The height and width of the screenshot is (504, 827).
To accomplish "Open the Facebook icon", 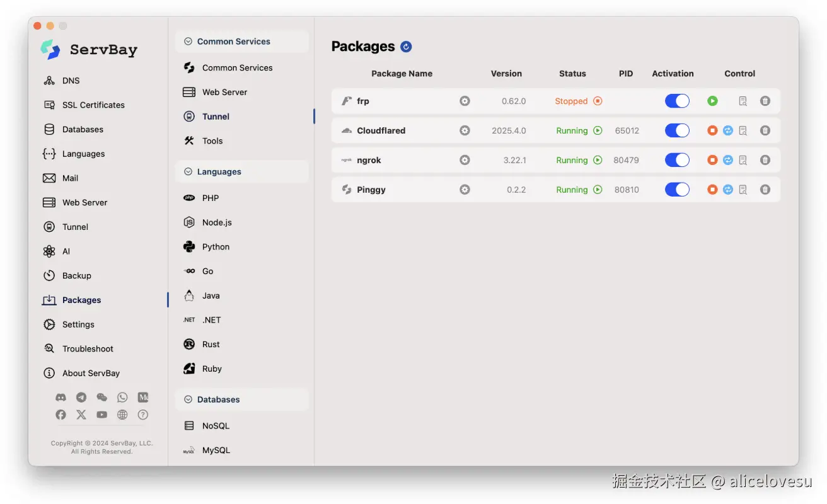I will point(61,415).
